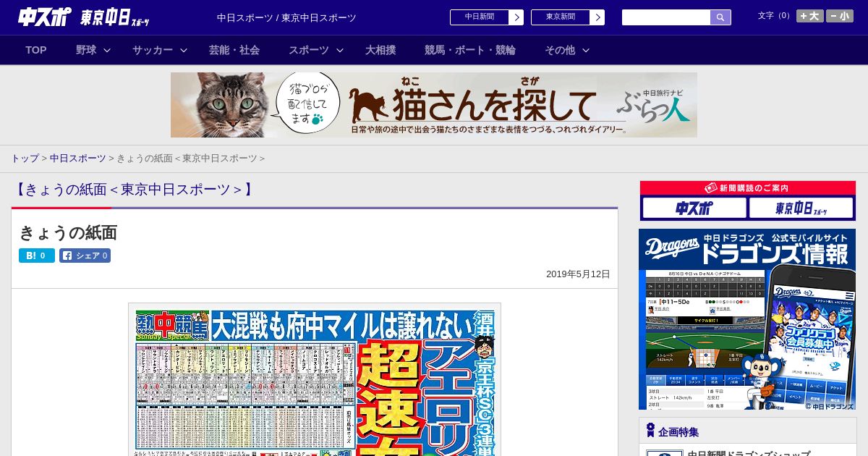Go to the TOP menu item
The image size is (868, 456).
click(36, 50)
